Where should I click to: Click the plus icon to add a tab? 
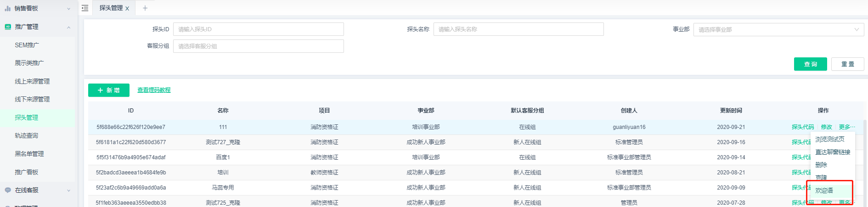[x=145, y=8]
